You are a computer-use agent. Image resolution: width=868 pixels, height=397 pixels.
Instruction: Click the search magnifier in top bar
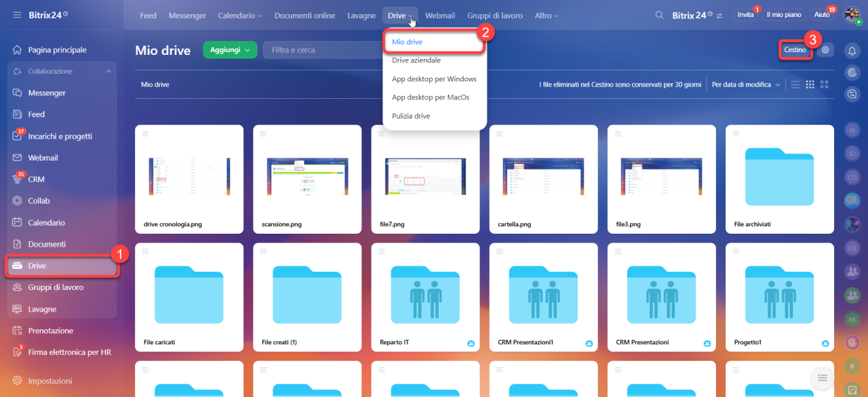[660, 15]
